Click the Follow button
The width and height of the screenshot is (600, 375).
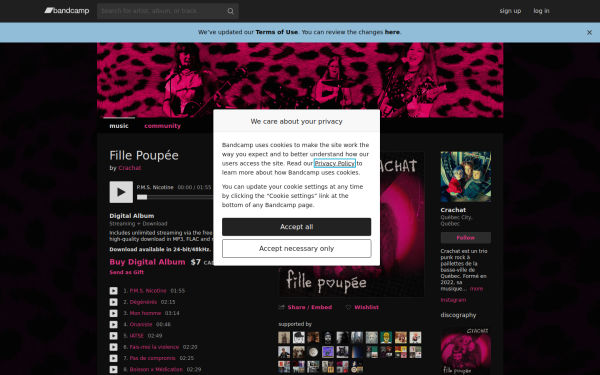click(x=466, y=238)
